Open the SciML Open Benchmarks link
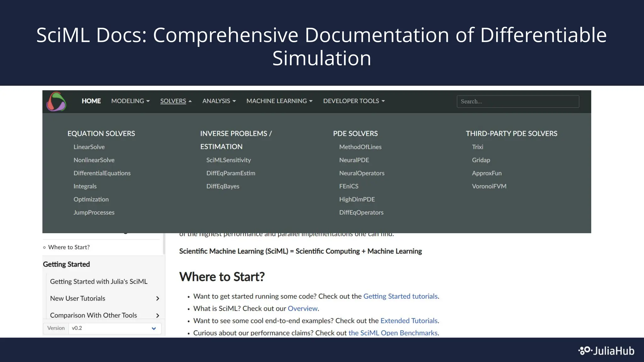 coord(393,333)
